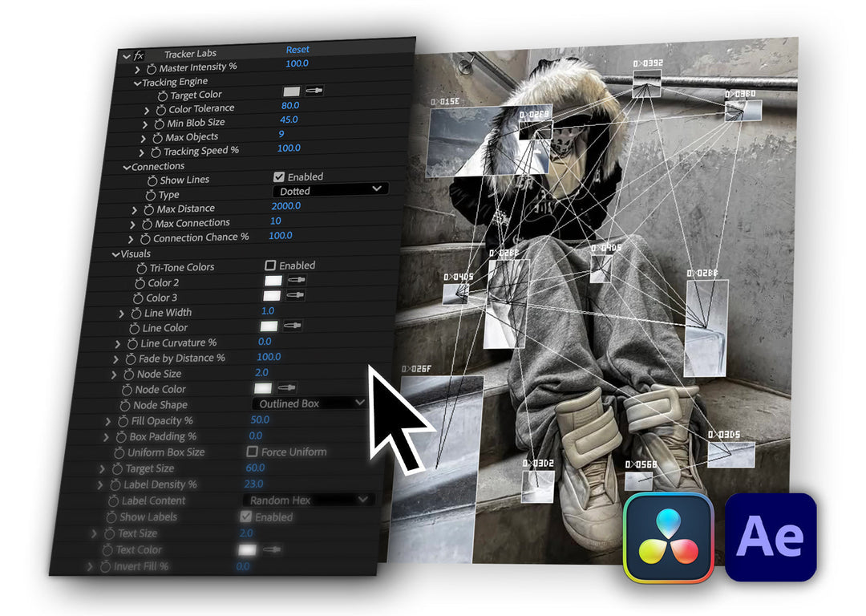
Task: Click the Color 3 swatch
Action: click(273, 296)
